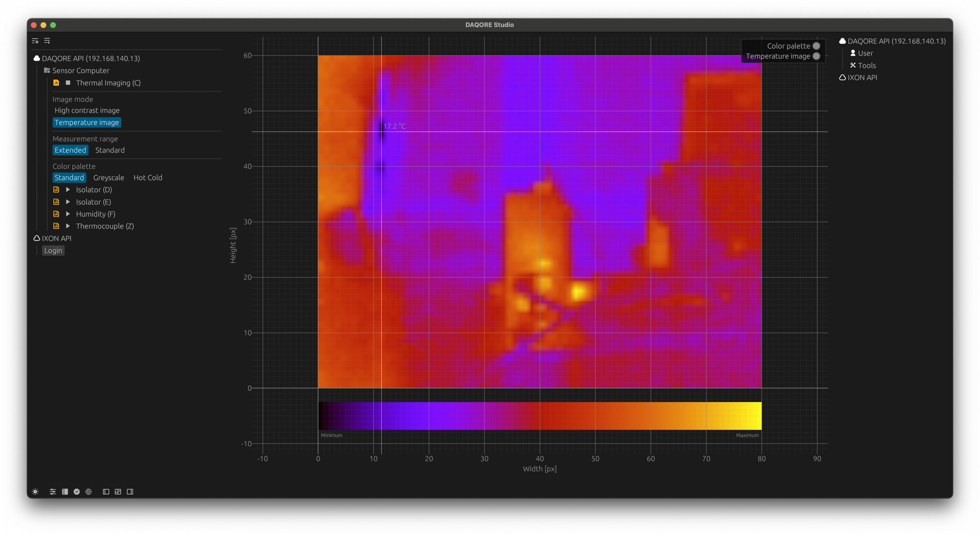Viewport: 980px width, 534px height.
Task: Toggle the left sidebar panel layout icon
Action: pos(106,492)
